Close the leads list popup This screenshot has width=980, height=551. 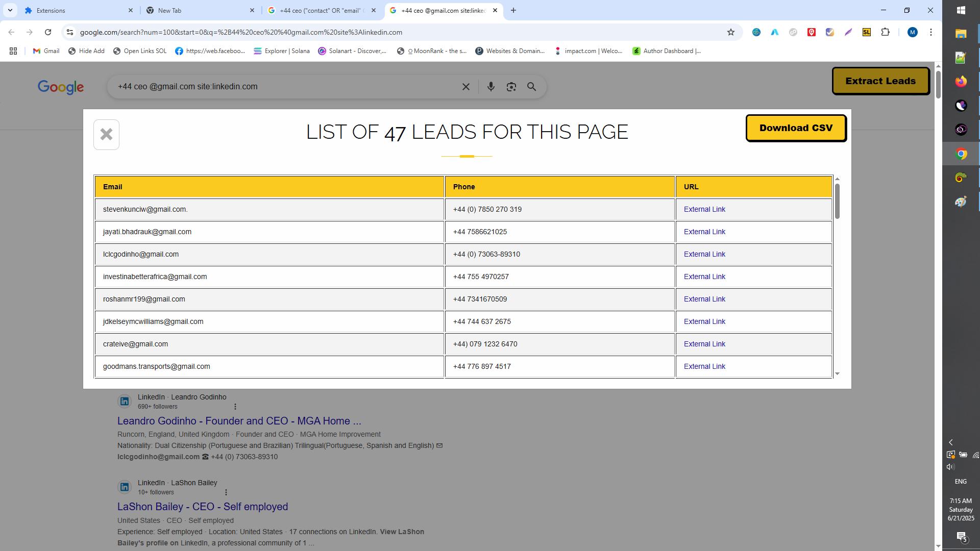pyautogui.click(x=106, y=135)
